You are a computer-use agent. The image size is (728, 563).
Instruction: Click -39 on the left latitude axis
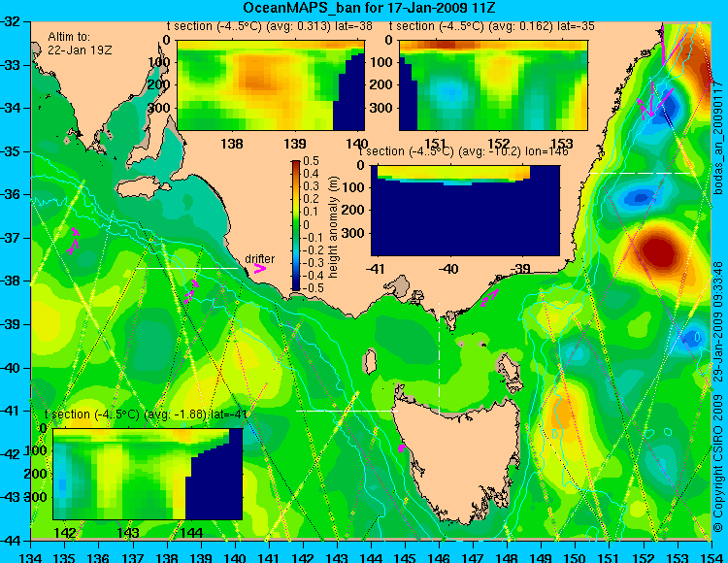(x=11, y=324)
